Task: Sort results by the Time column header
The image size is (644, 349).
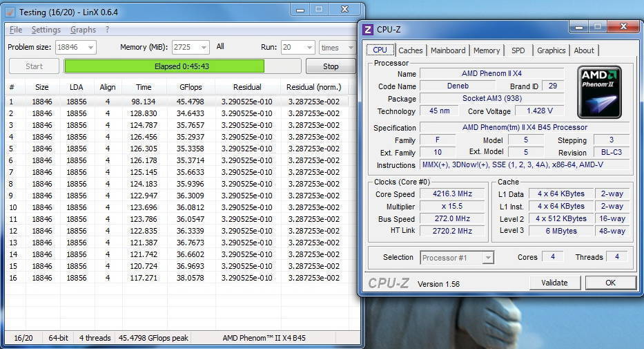Action: pos(144,87)
